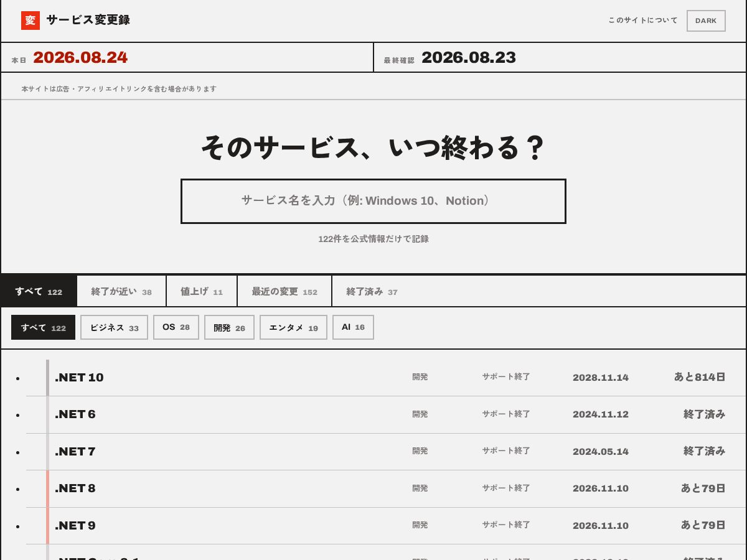The width and height of the screenshot is (747, 560).
Task: Open the このサイトについて link
Action: click(643, 21)
